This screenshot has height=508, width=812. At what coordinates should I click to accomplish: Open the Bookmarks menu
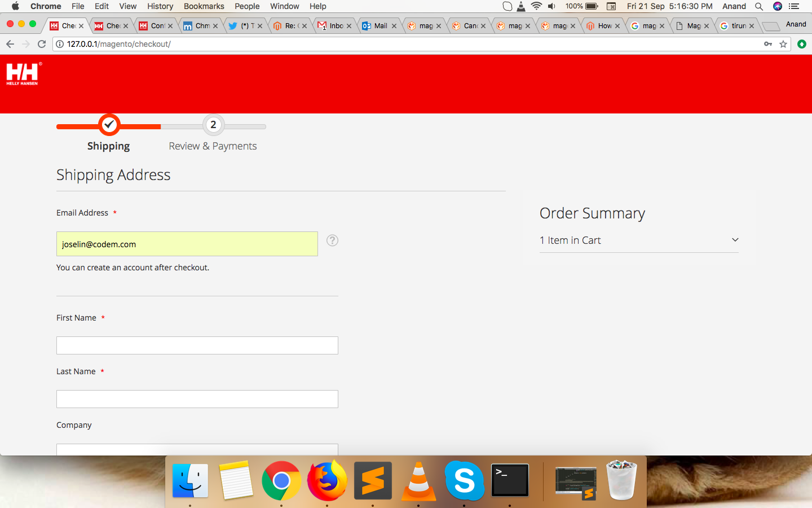point(204,6)
